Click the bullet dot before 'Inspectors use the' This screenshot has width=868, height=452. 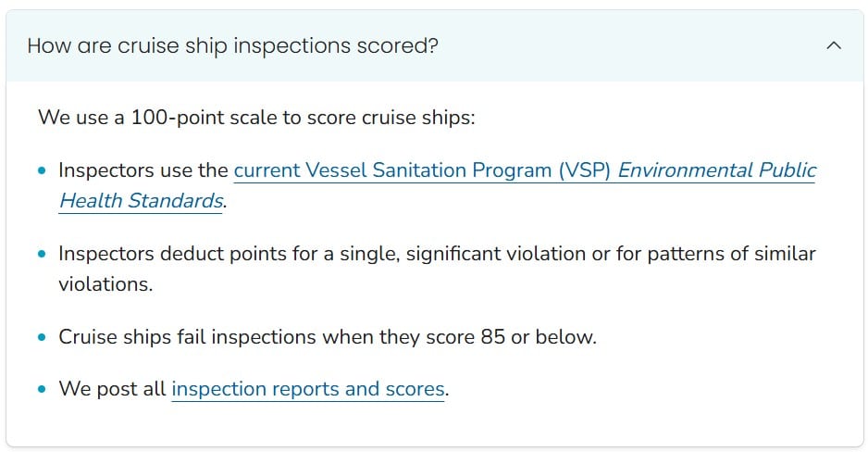click(42, 171)
